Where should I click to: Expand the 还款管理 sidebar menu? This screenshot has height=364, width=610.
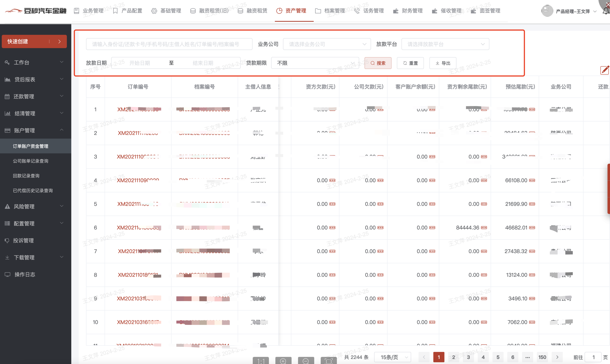[x=34, y=96]
